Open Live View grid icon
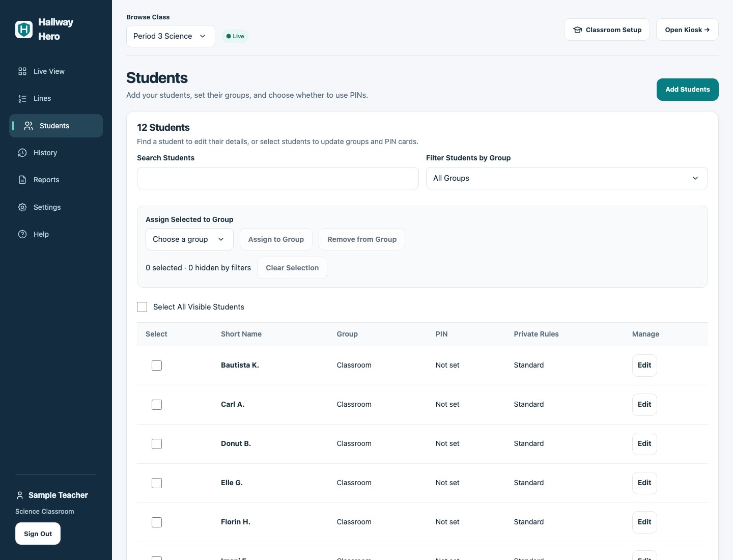733x560 pixels. click(x=22, y=71)
